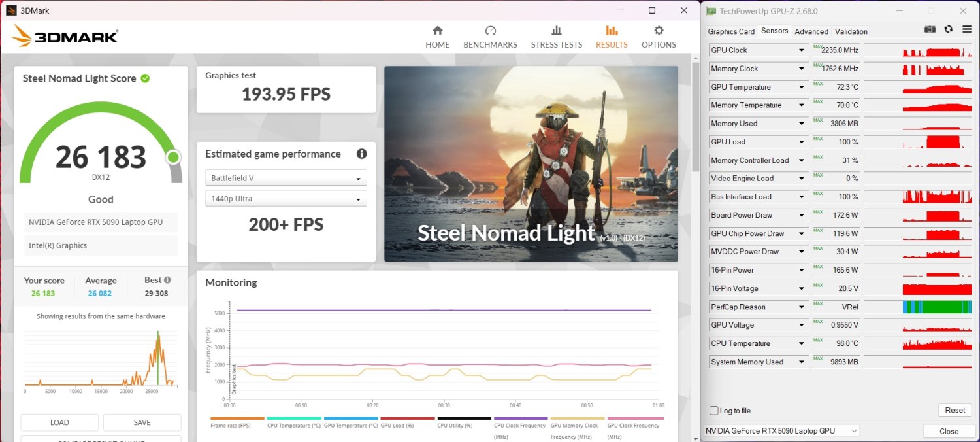
Task: Click the green validated score checkmark
Action: coord(145,78)
